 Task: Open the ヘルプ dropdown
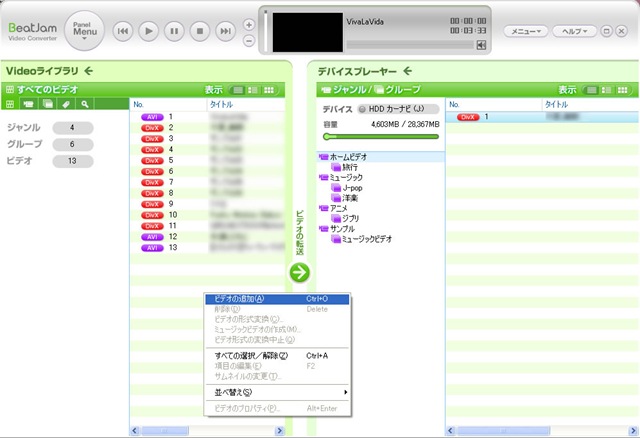point(575,31)
